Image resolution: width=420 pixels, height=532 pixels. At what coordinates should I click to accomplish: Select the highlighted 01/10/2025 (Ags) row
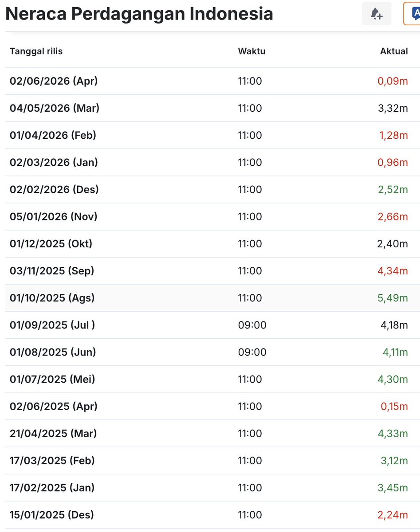212,298
